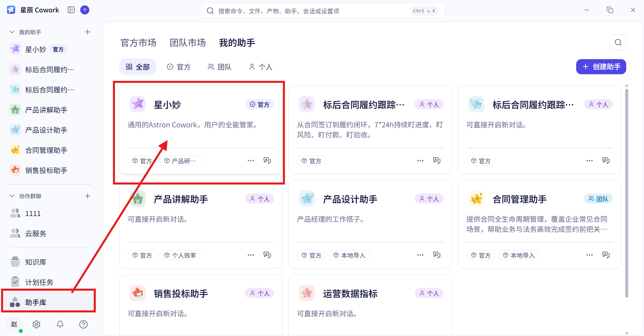Start chat with 合同管理助手 card

(x=606, y=255)
